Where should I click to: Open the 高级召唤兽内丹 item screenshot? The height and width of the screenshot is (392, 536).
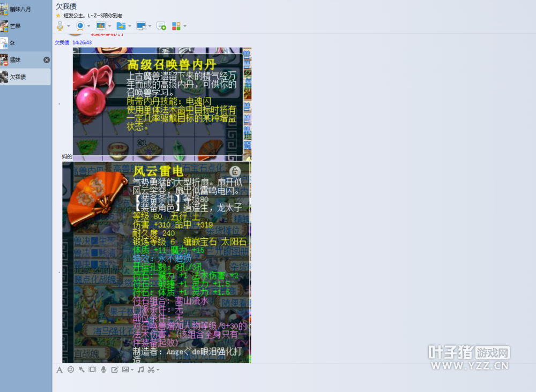(x=162, y=104)
